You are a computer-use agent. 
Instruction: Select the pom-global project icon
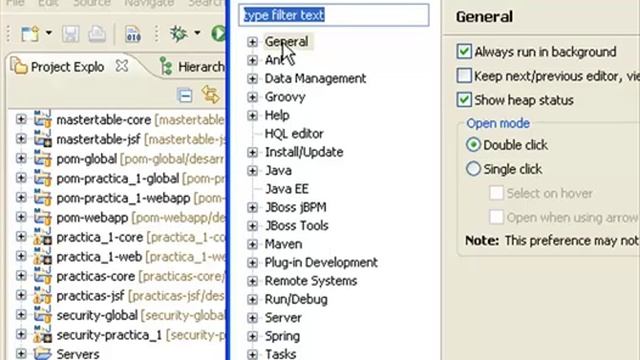point(42,158)
